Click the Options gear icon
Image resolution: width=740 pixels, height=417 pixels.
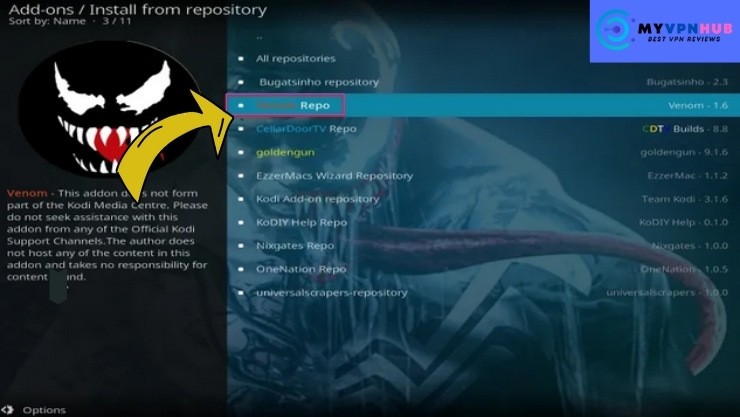tap(7, 410)
